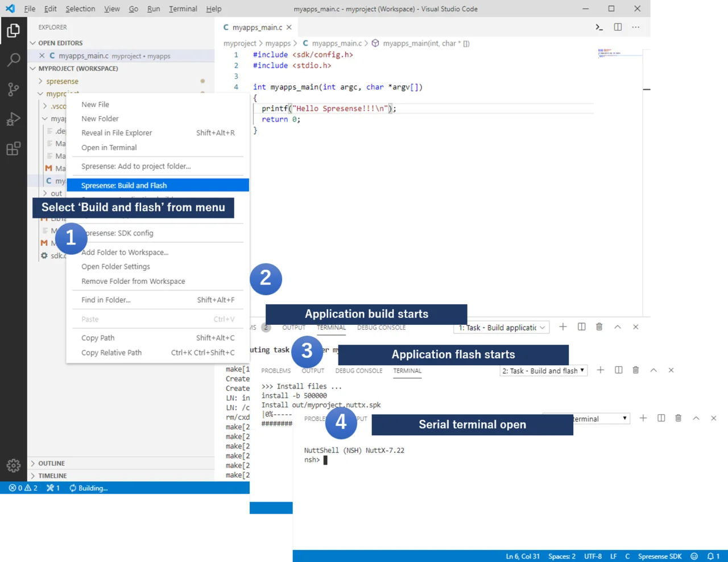This screenshot has width=728, height=562.
Task: Open the Selection menu
Action: click(80, 9)
